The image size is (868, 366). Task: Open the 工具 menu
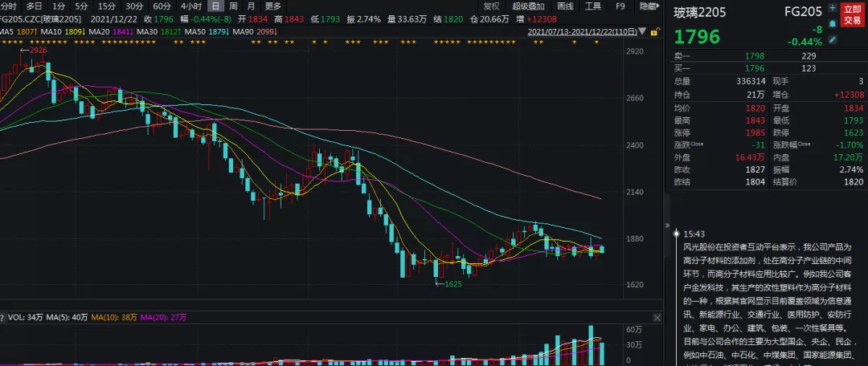tap(593, 6)
